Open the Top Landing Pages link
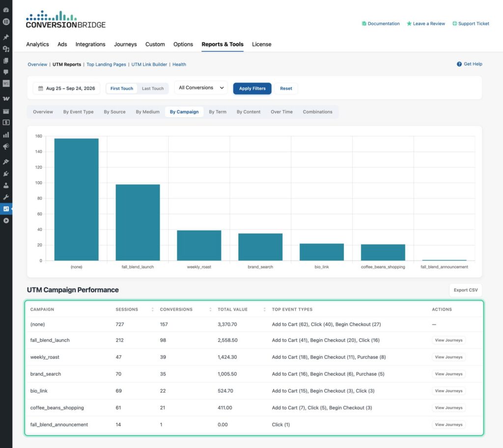 click(106, 64)
